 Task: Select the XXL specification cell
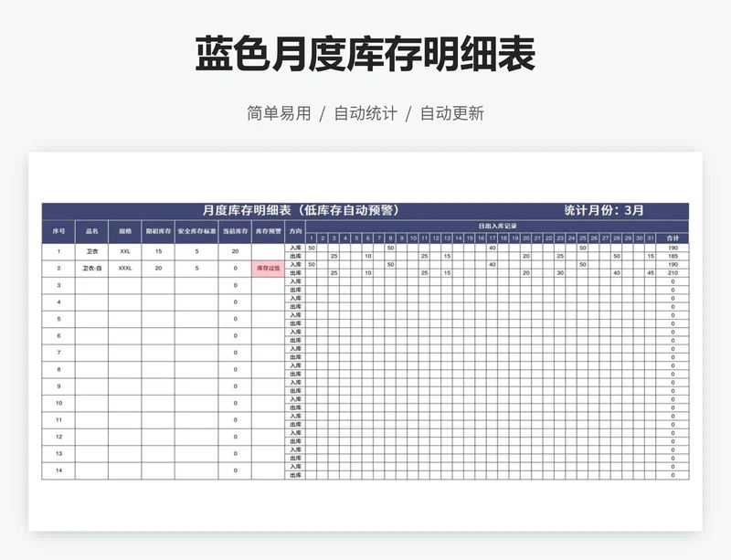pos(125,252)
